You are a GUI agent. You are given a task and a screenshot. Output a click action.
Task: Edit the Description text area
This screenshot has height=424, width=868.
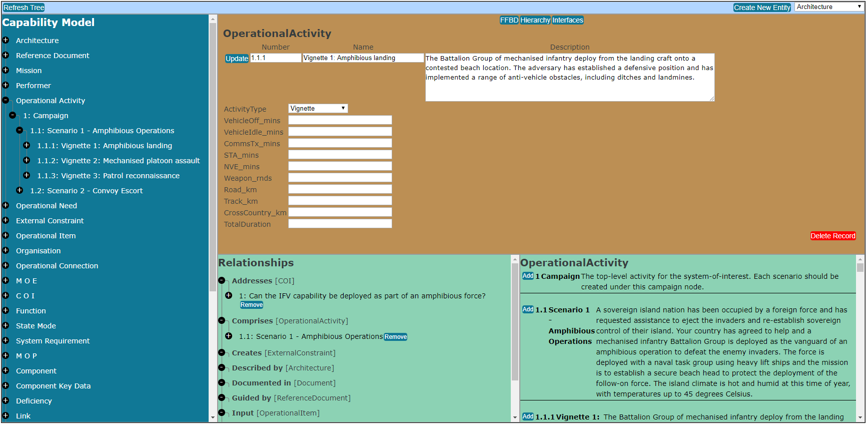pos(570,77)
